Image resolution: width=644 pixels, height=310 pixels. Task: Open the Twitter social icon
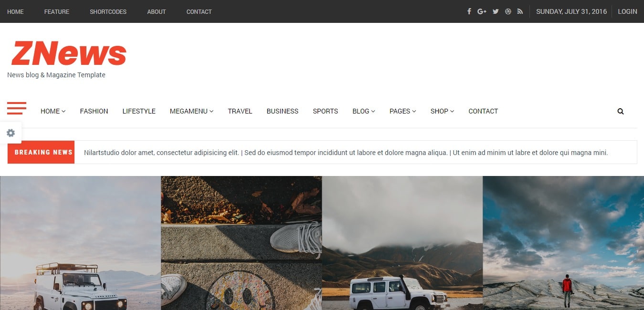[495, 11]
